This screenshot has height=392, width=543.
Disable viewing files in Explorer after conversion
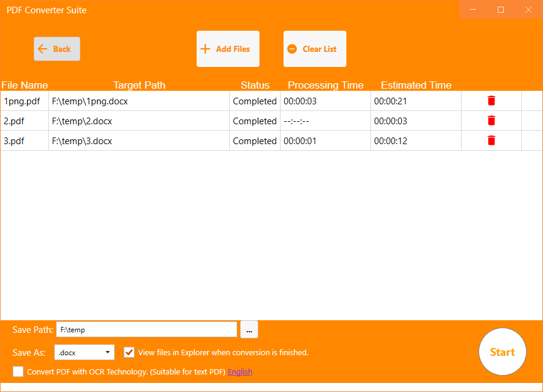point(129,352)
